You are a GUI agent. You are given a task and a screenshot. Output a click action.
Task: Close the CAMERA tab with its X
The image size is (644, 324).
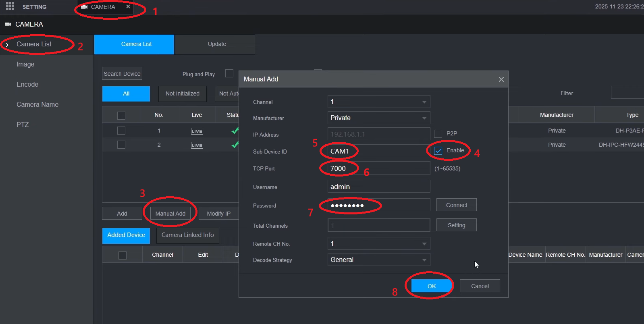pos(128,7)
